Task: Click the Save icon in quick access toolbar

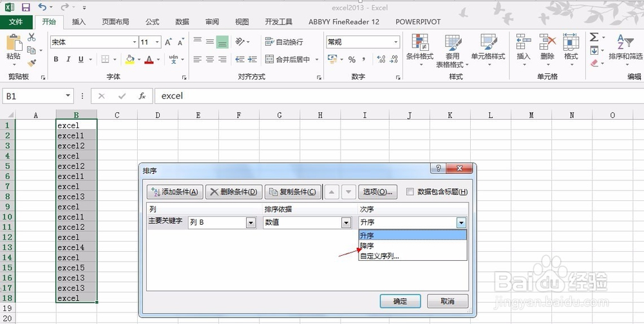Action: 26,7
